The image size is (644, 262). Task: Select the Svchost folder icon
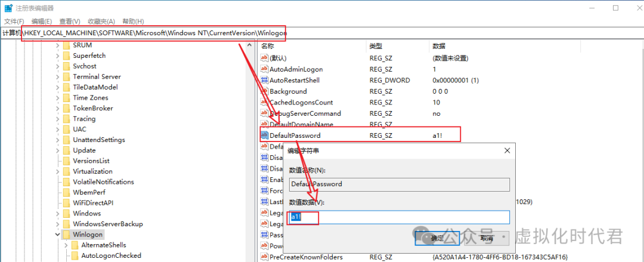tap(67, 66)
